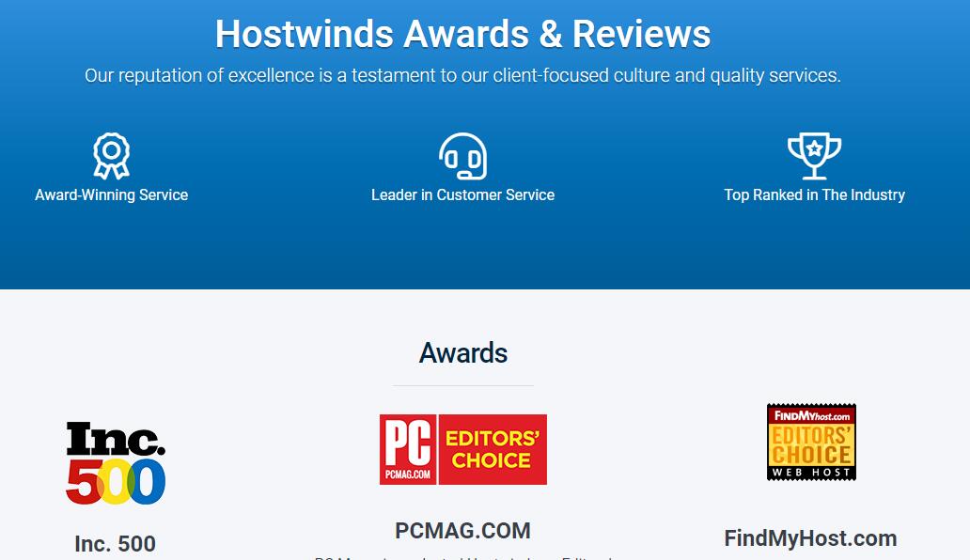Screen dimensions: 970x560
Task: Click the PC Editors' Choice badge
Action: 462,449
